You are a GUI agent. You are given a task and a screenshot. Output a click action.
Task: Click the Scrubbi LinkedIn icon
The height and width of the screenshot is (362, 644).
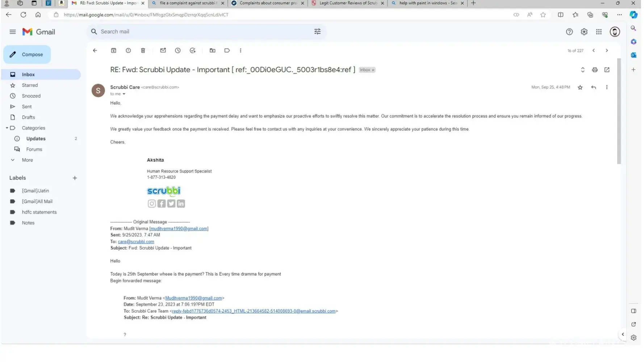click(181, 204)
